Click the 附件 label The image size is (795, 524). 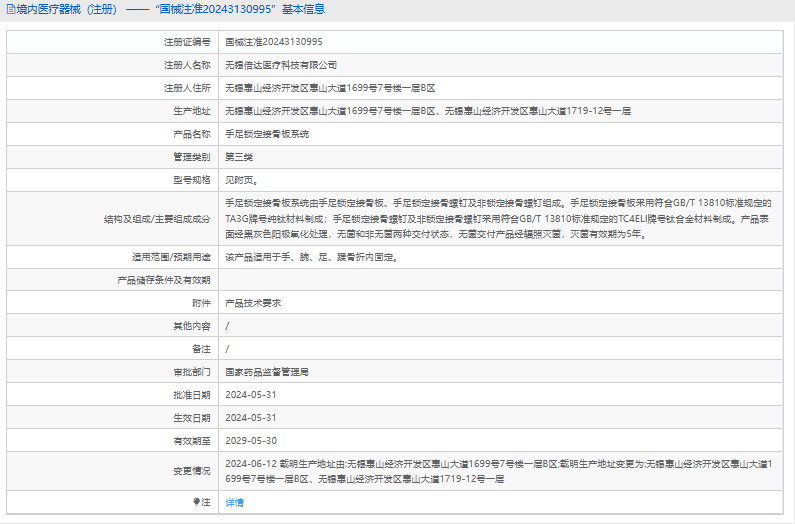click(x=201, y=303)
